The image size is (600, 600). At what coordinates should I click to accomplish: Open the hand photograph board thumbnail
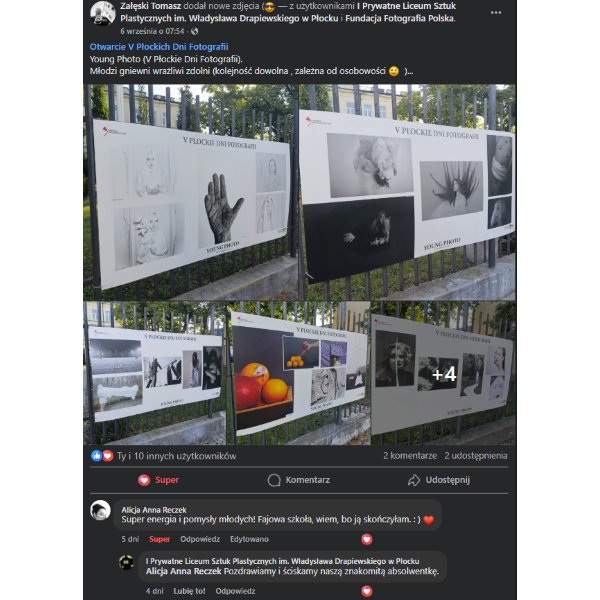tap(191, 192)
